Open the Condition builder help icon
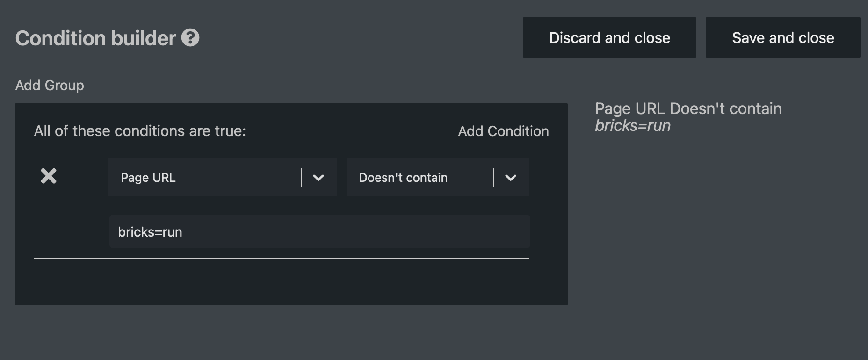 pos(190,38)
